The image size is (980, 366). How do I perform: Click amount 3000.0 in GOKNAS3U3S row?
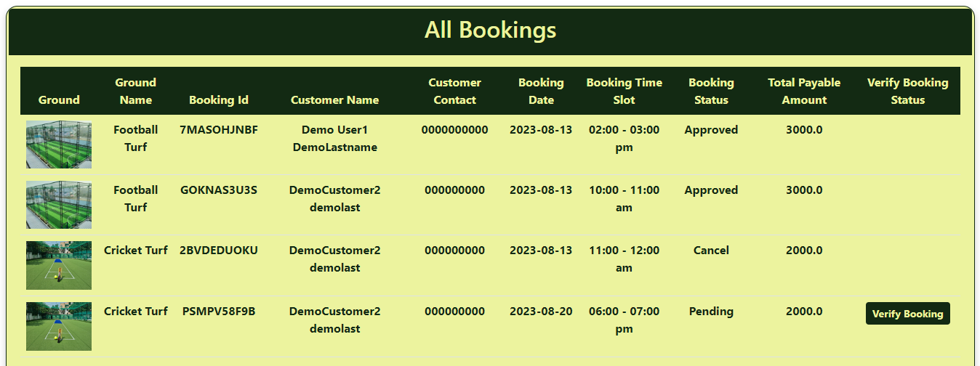pos(804,190)
